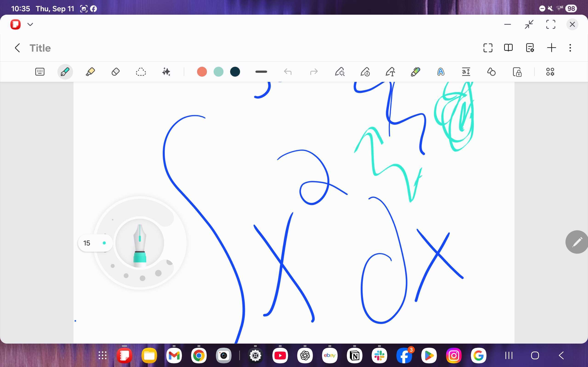This screenshot has height=367, width=588.
Task: Open the pen stroke thickness selector
Action: (261, 72)
